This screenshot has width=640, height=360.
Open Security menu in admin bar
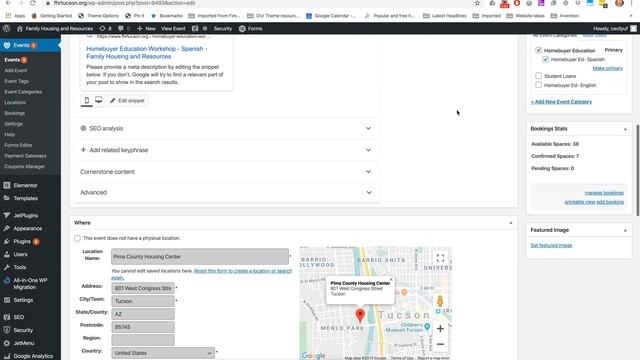click(x=223, y=29)
